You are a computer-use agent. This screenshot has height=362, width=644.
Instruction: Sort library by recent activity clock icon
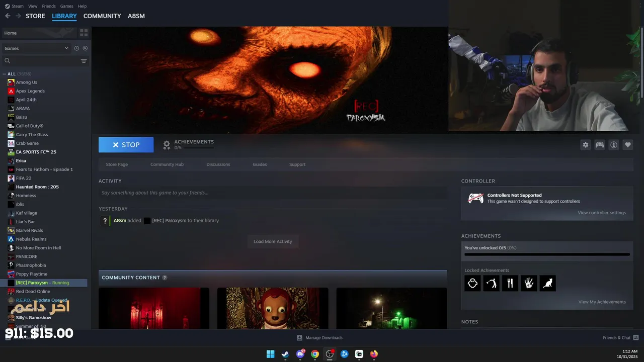tap(76, 48)
